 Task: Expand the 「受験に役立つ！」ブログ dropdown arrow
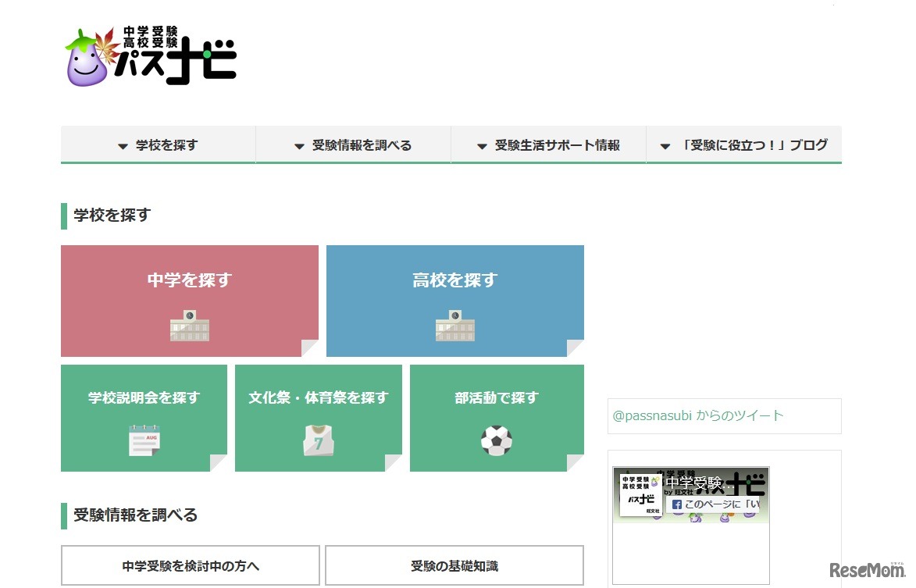(x=665, y=146)
